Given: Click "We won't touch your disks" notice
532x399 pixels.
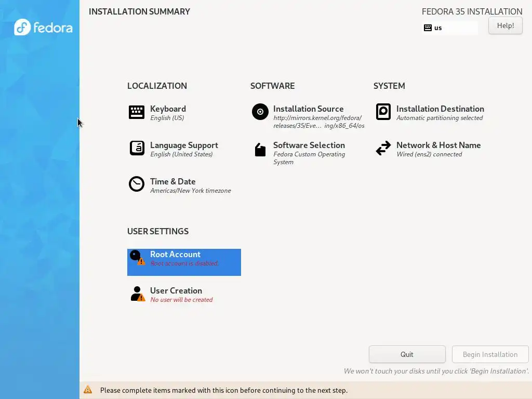Looking at the screenshot, I should point(436,371).
